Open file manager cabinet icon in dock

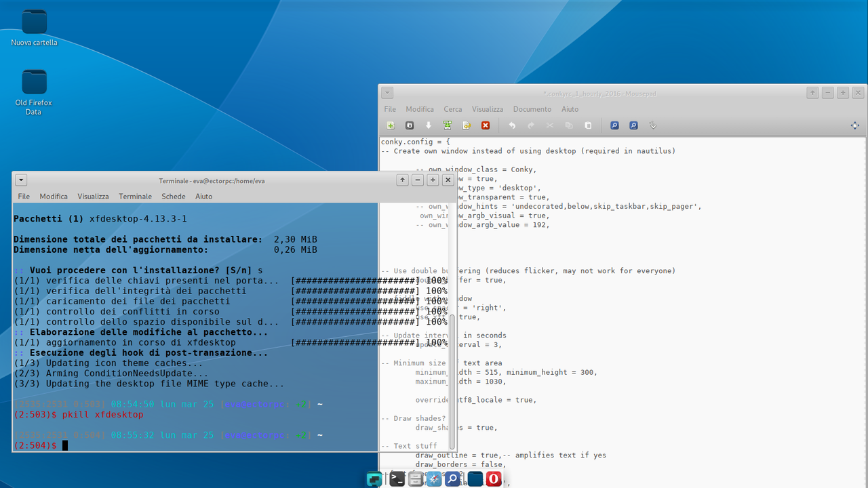point(416,479)
